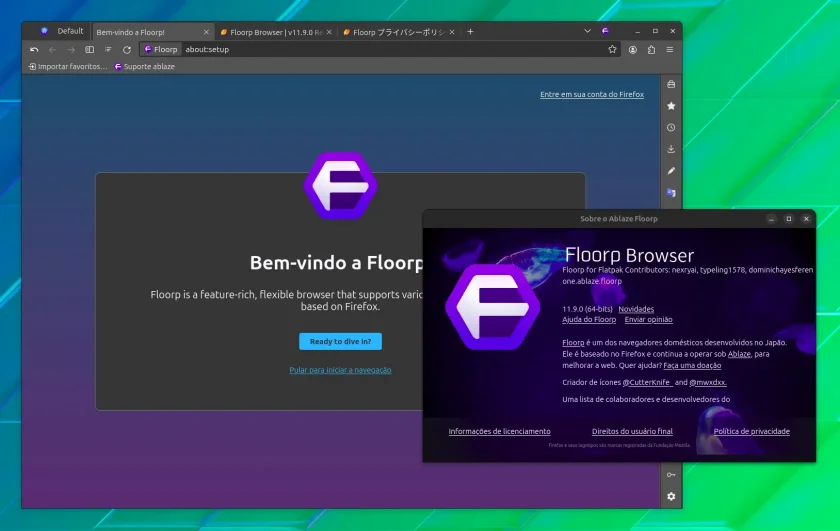Open the notes pencil sidebar panel
Viewport: 840px width, 531px height.
(x=671, y=171)
